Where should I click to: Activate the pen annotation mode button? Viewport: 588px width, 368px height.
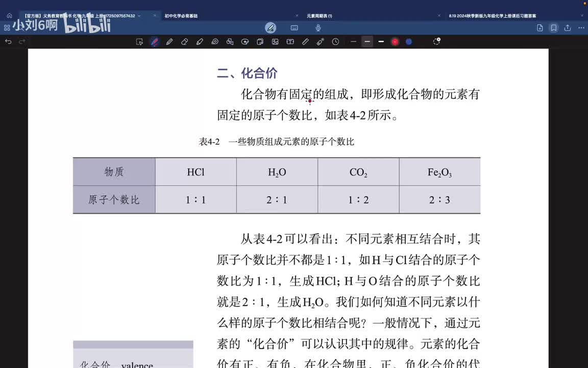[x=271, y=28]
